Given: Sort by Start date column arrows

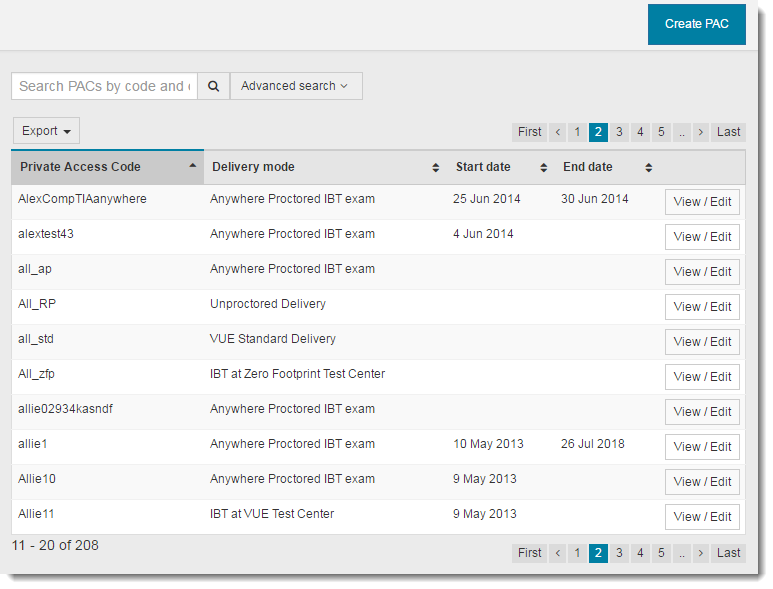Looking at the screenshot, I should click(x=543, y=168).
